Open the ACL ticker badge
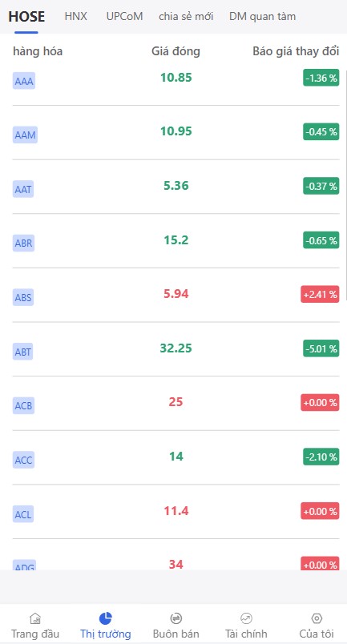Viewport: 347px width, 644px height. pyautogui.click(x=23, y=514)
